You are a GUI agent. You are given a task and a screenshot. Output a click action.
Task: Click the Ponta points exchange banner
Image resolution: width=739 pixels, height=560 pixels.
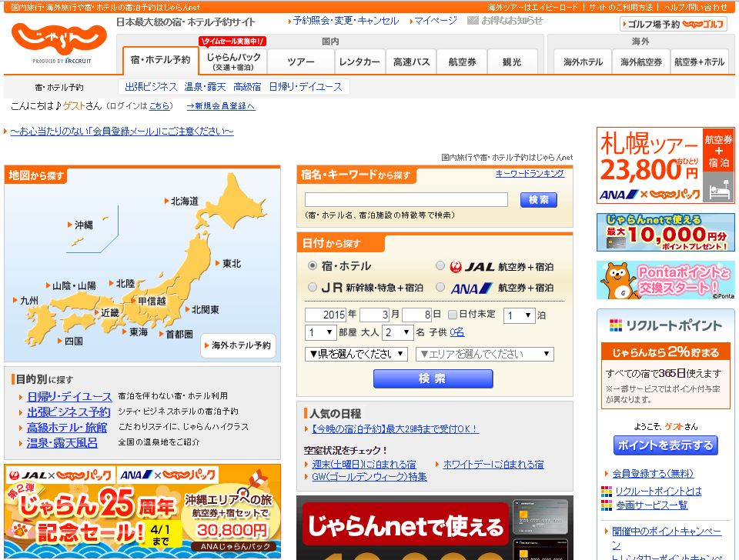(x=665, y=280)
